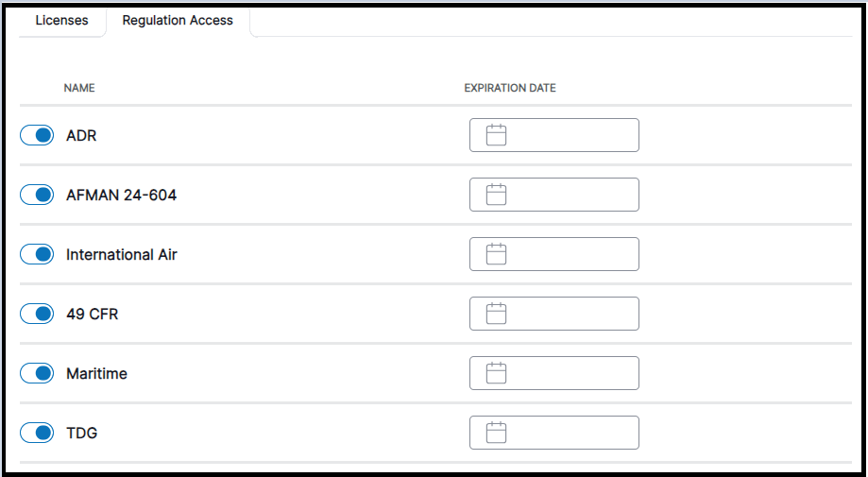Click the calendar icon for ADR expiration

496,135
